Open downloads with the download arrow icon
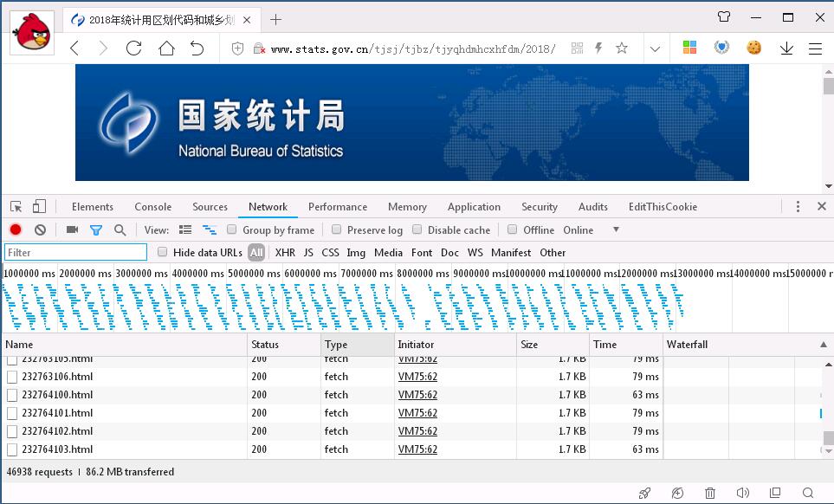Screen dimensions: 834x504 (x=786, y=48)
